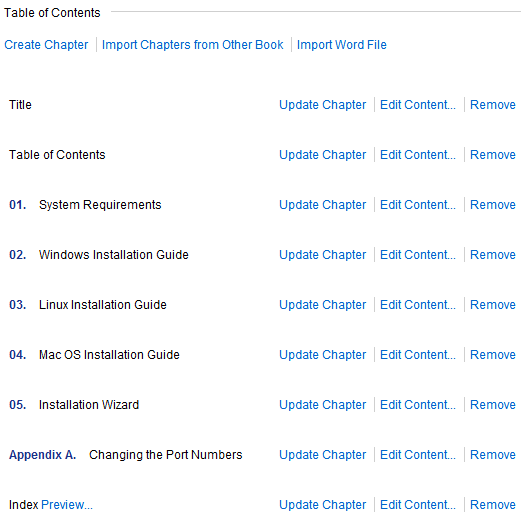Edit Content for Installation Wizard chapter

(418, 405)
